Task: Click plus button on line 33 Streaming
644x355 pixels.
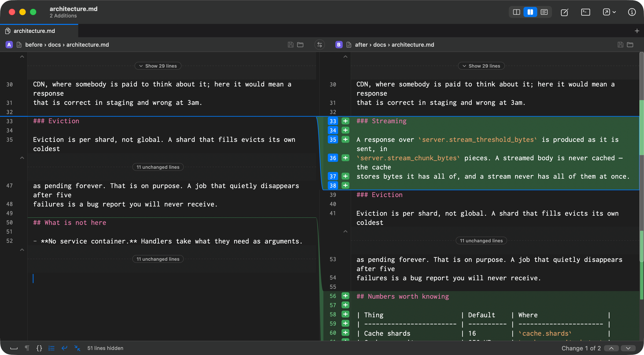Action: tap(345, 121)
